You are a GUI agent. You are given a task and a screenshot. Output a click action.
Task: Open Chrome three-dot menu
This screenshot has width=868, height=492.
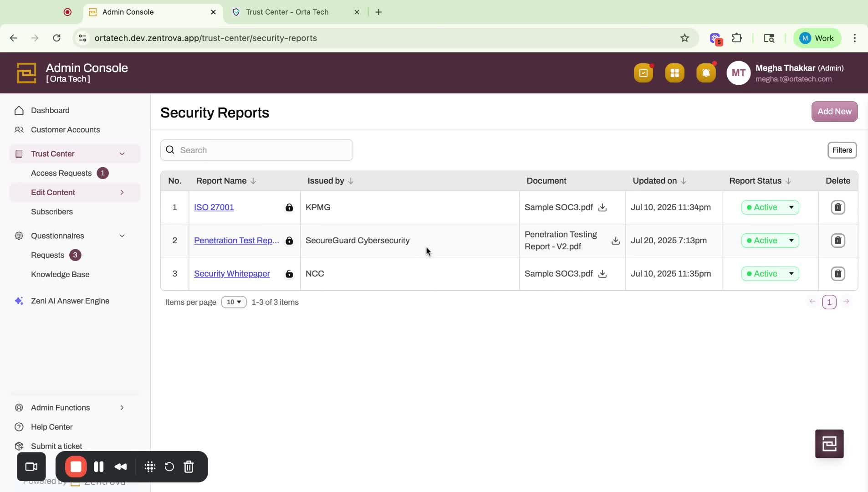coord(854,38)
